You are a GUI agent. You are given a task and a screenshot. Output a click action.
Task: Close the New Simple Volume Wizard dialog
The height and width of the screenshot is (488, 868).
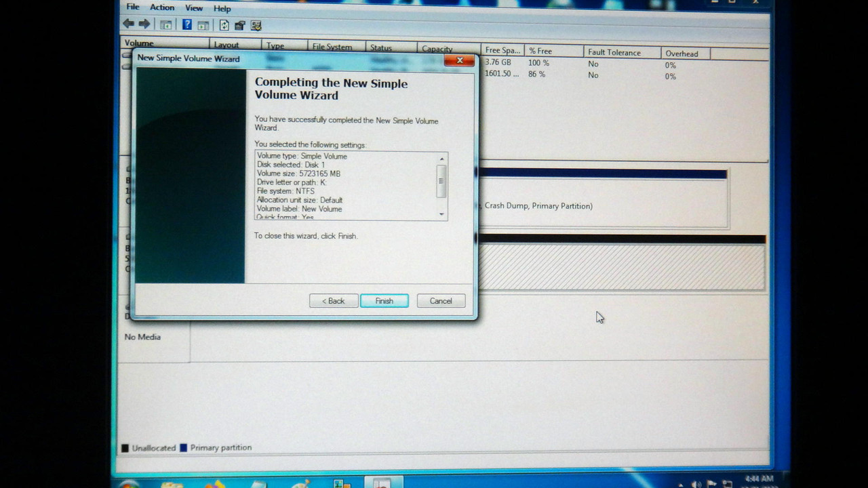point(459,60)
